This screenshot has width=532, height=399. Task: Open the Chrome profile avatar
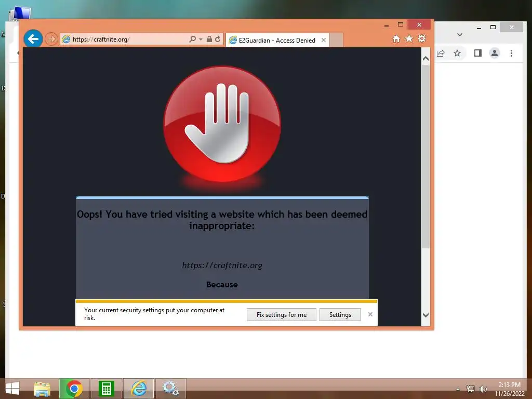pyautogui.click(x=495, y=54)
